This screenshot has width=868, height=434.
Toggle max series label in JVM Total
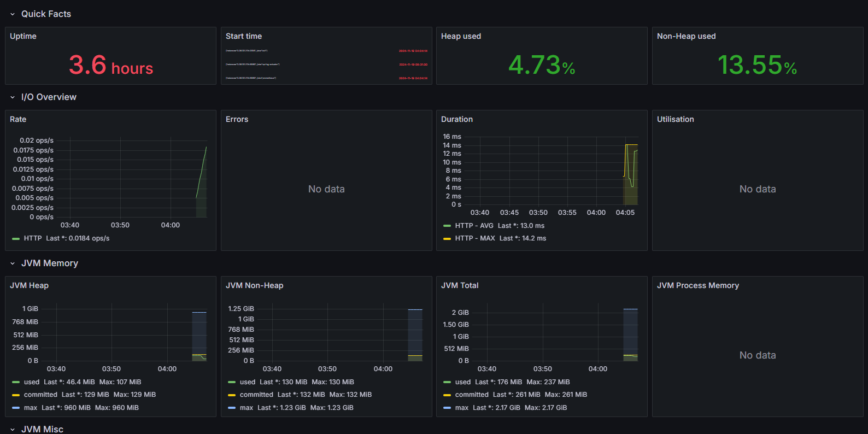coord(462,408)
